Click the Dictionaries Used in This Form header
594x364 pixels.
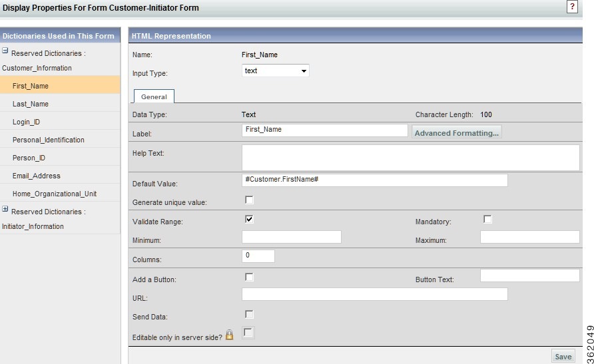(60, 35)
